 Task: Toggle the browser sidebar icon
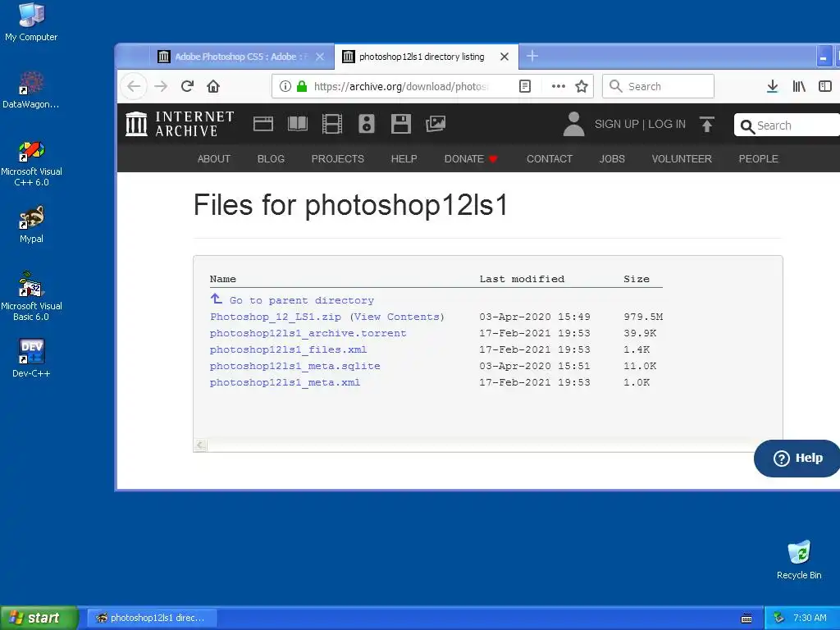tap(825, 86)
